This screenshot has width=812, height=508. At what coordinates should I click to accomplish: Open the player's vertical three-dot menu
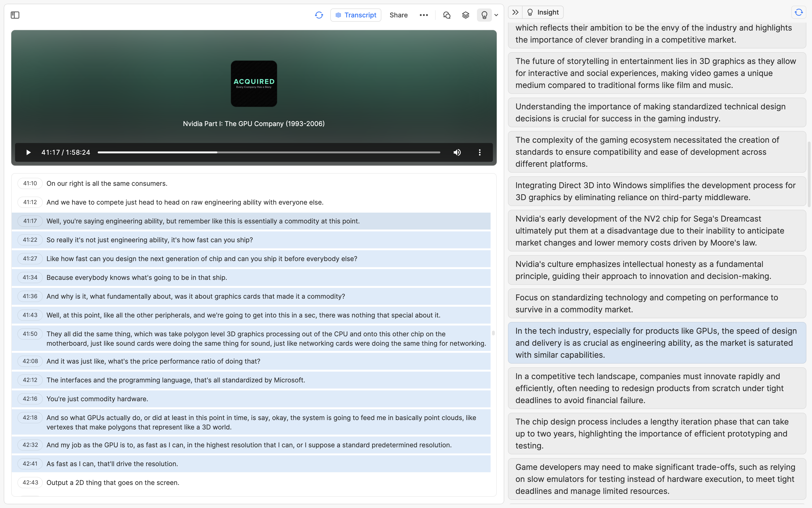480,153
